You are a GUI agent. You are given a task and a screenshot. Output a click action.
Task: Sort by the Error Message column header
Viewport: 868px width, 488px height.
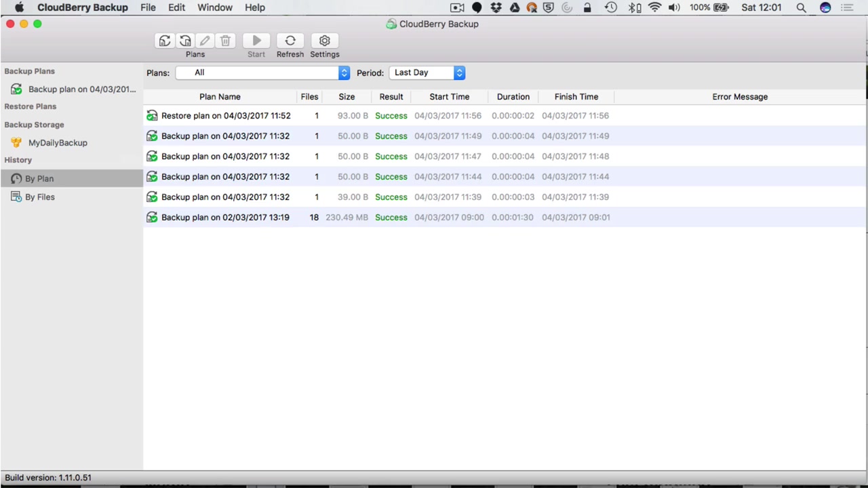(x=740, y=97)
